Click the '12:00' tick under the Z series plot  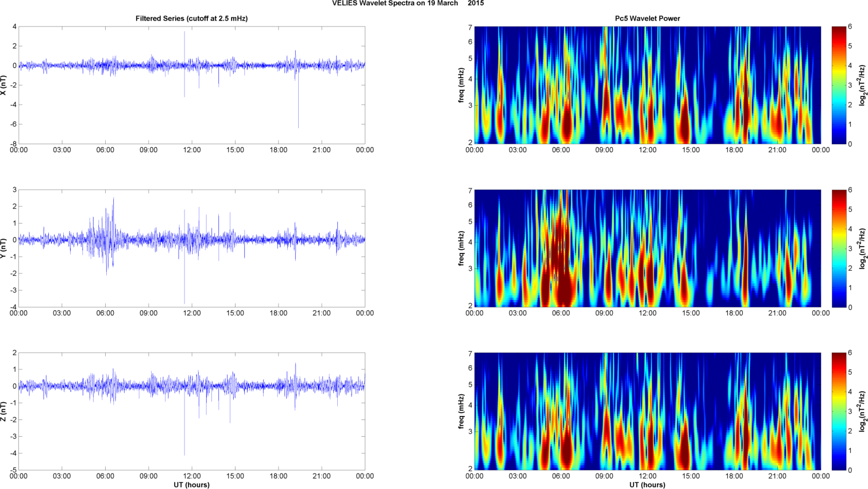192,476
